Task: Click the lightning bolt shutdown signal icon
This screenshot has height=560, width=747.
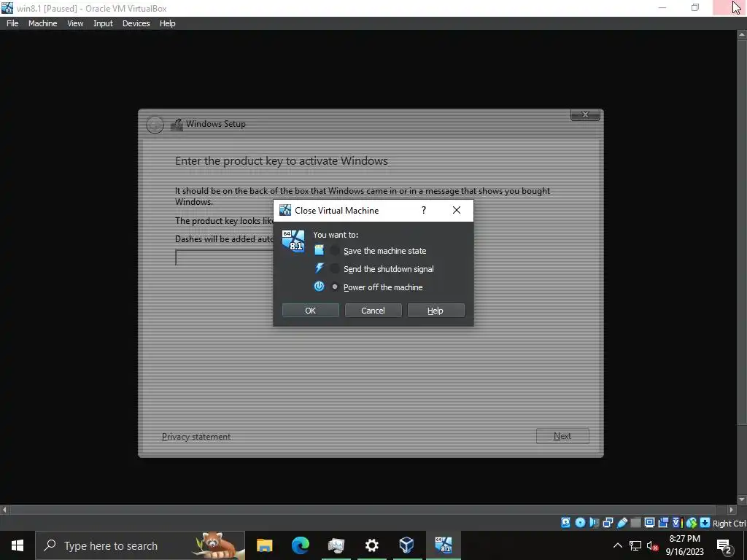Action: click(320, 268)
